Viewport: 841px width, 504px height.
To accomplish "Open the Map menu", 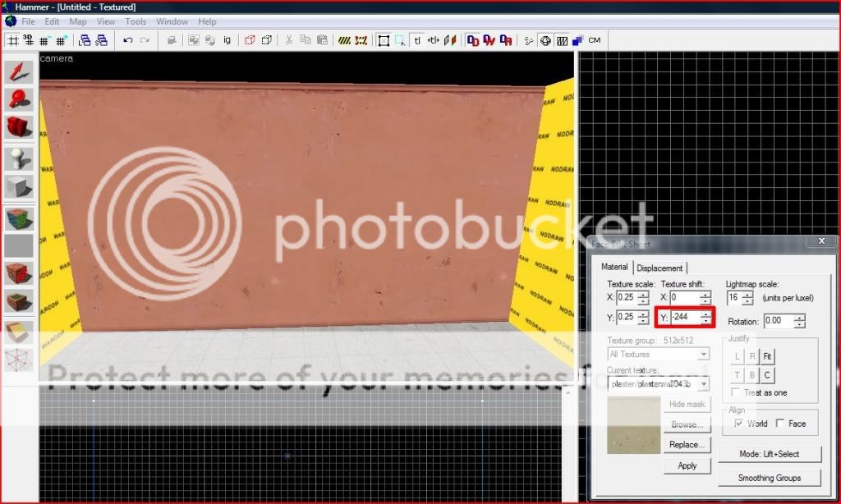I will point(78,21).
